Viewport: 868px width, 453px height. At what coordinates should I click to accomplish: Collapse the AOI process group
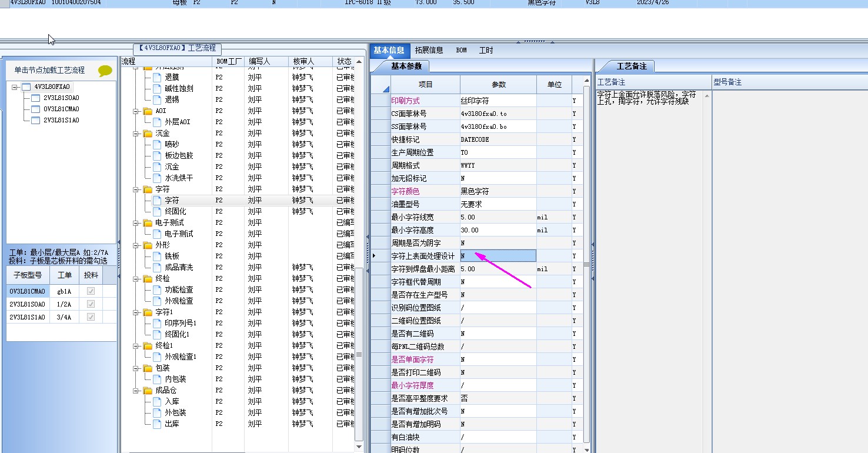(136, 111)
